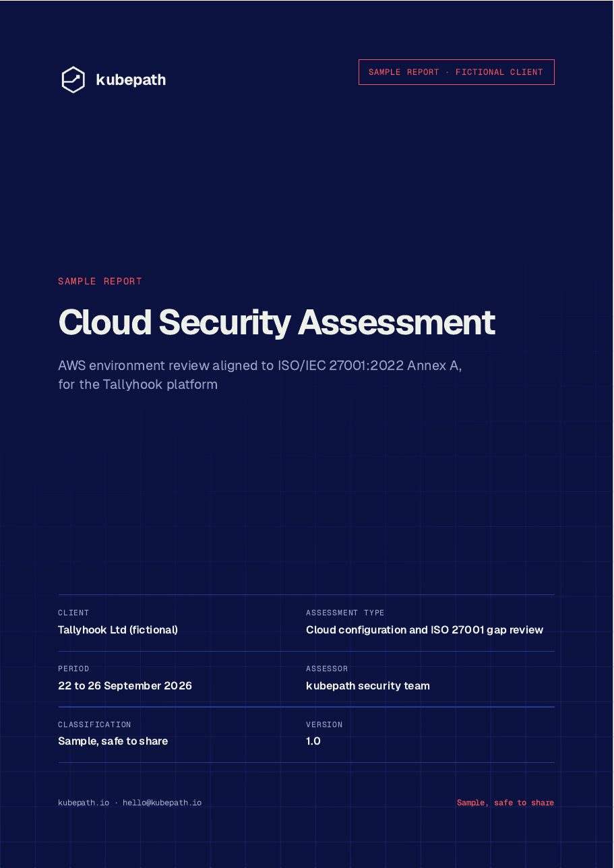Click the hello@kubepath.io email address
This screenshot has width=614, height=868.
162,803
